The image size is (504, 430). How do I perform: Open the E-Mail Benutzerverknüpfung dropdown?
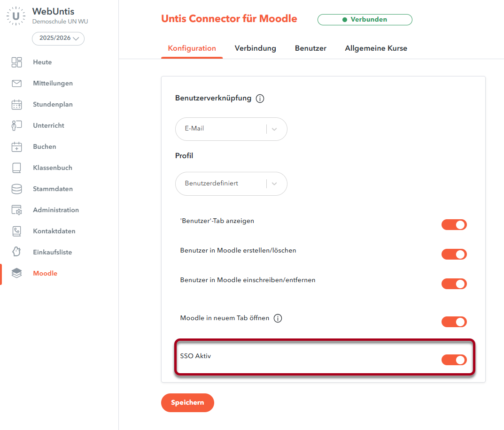click(231, 129)
